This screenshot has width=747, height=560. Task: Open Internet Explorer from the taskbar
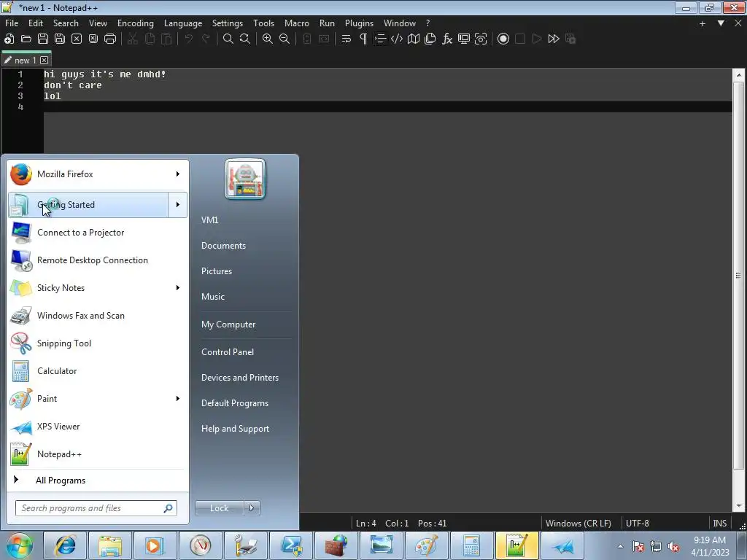point(65,545)
